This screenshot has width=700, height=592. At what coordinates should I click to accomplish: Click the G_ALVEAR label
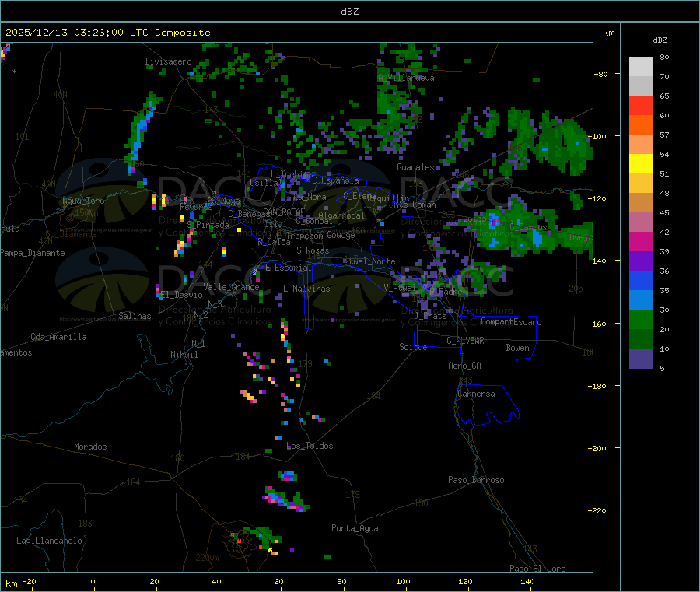point(465,341)
